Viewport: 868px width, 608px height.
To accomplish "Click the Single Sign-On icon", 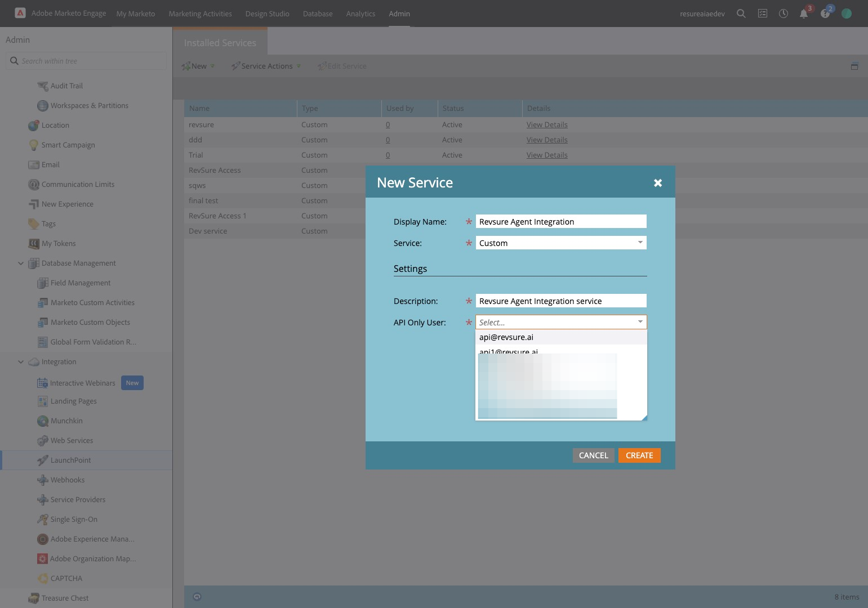I will [x=43, y=520].
